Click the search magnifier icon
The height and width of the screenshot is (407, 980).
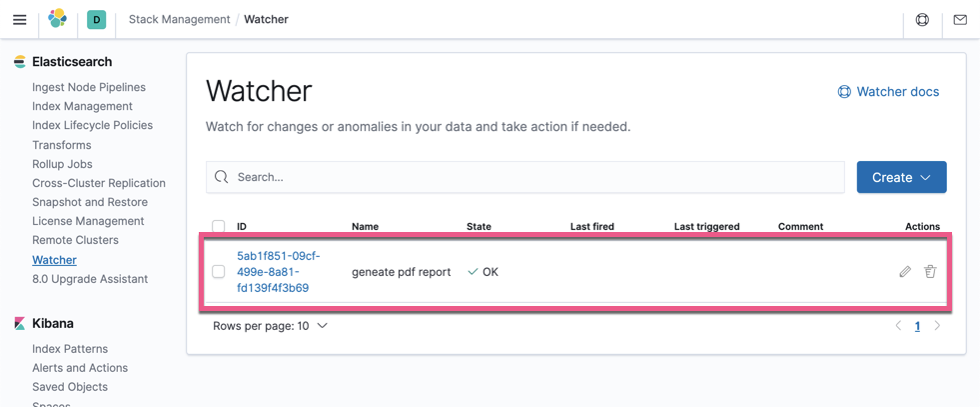221,177
